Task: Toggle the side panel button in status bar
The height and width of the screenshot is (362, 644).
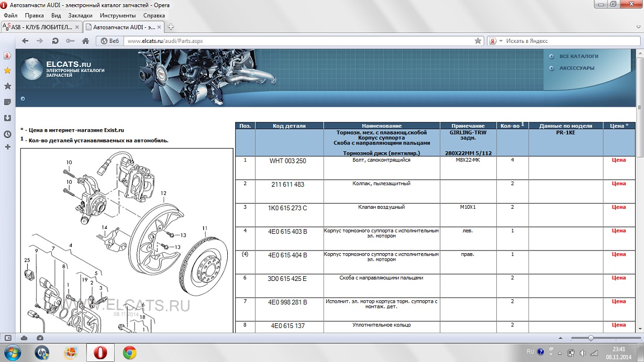Action: tap(8, 338)
